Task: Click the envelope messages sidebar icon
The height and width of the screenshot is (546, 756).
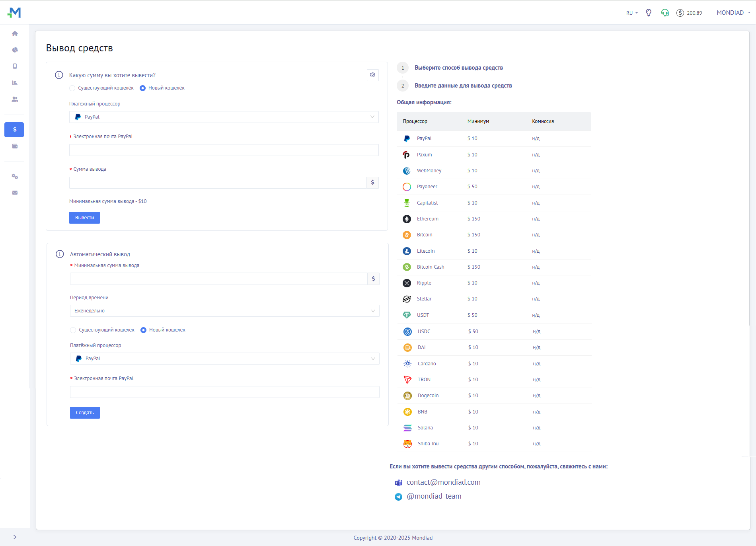Action: 15,193
